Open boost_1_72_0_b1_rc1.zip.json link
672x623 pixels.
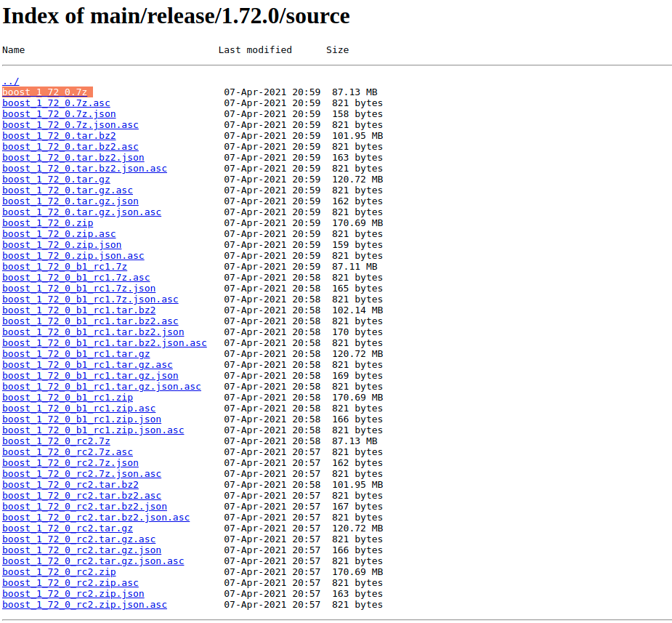[x=82, y=419]
